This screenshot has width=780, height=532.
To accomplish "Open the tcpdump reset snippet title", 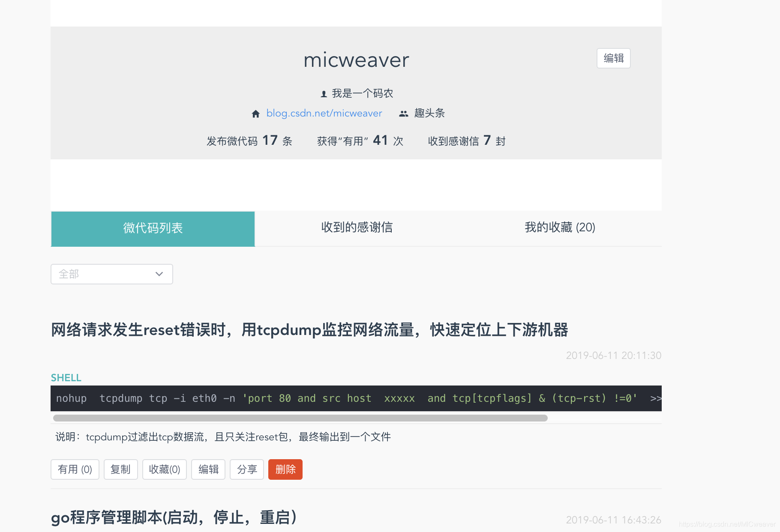I will tap(309, 330).
